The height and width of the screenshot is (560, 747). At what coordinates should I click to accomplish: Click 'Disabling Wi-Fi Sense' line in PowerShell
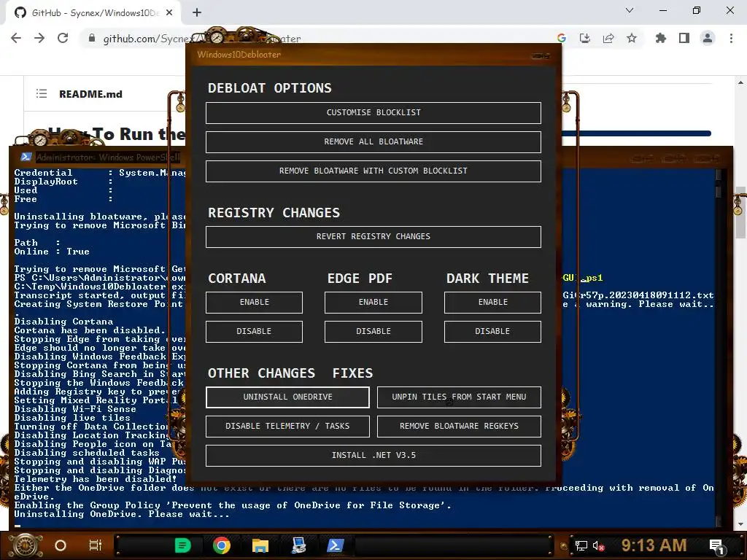[x=75, y=409]
